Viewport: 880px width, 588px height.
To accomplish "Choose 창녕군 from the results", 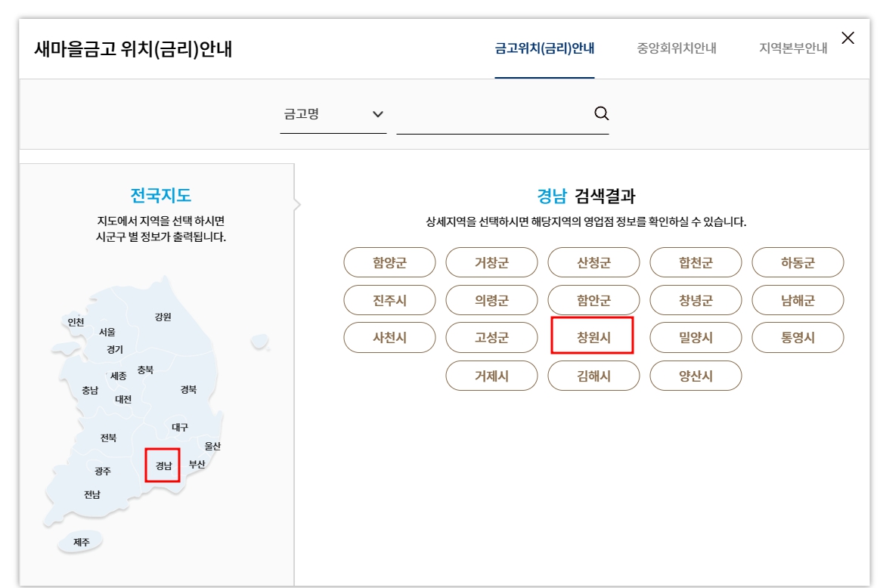I will 696,300.
